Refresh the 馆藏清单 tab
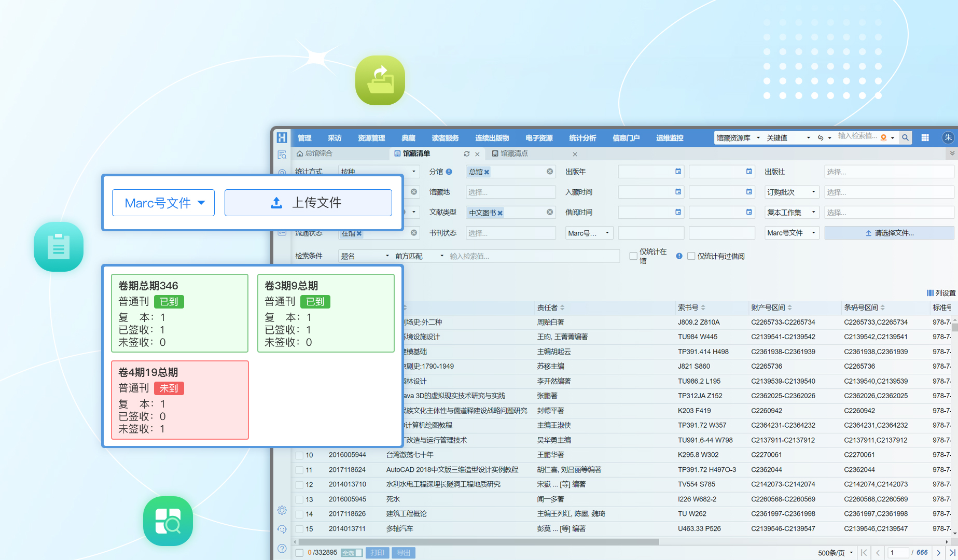 point(466,154)
